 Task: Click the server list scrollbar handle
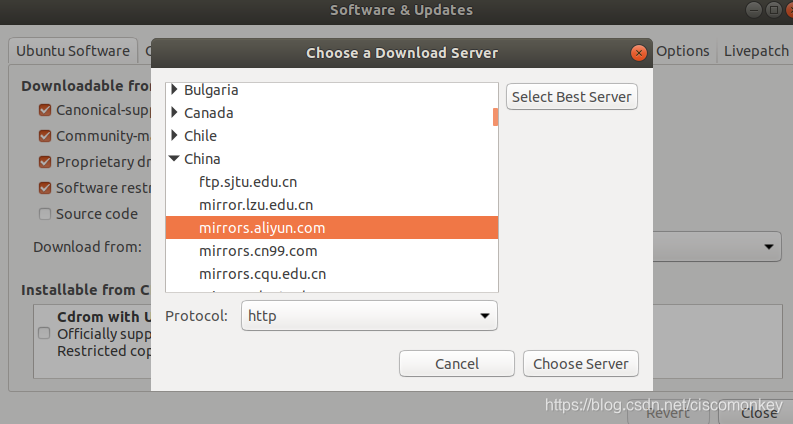tap(496, 117)
